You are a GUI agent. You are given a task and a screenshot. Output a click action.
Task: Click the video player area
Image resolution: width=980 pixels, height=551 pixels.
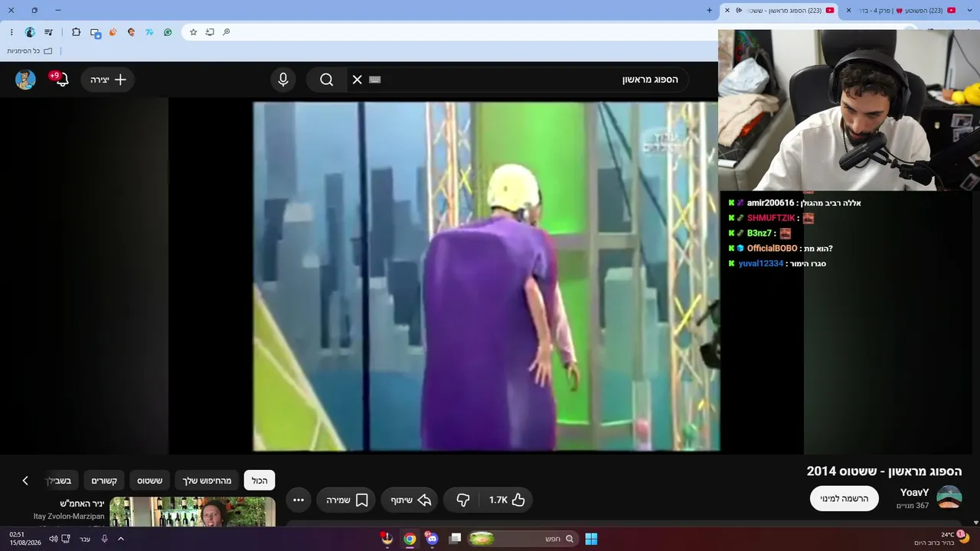coord(486,276)
